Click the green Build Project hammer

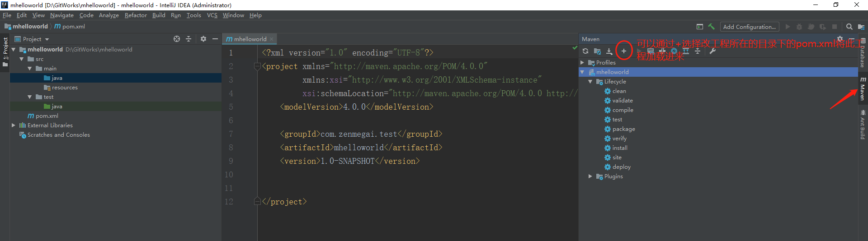point(712,27)
